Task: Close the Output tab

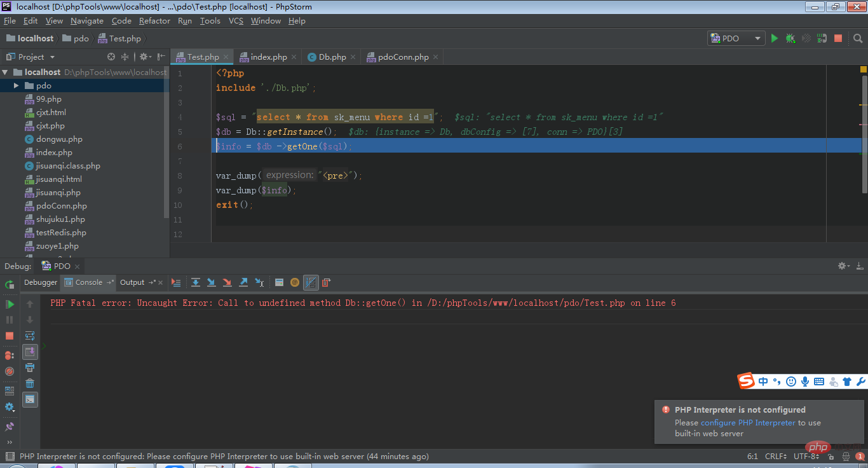Action: click(x=161, y=282)
